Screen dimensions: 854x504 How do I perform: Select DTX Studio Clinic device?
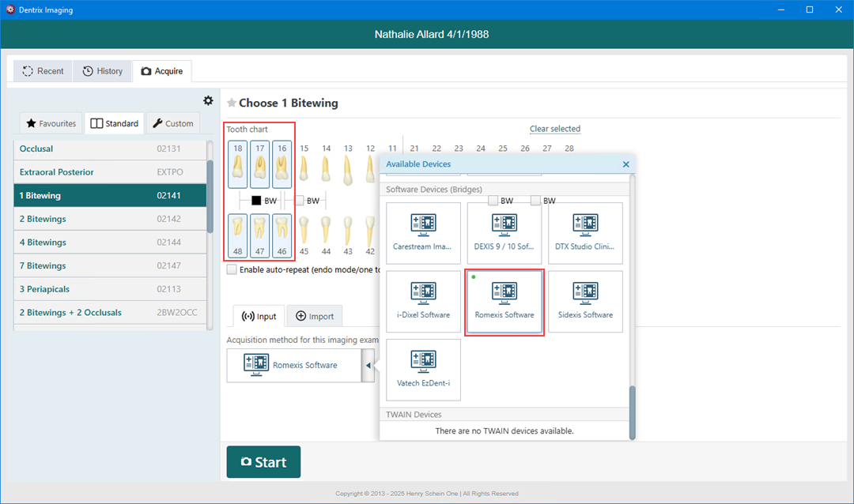[585, 233]
